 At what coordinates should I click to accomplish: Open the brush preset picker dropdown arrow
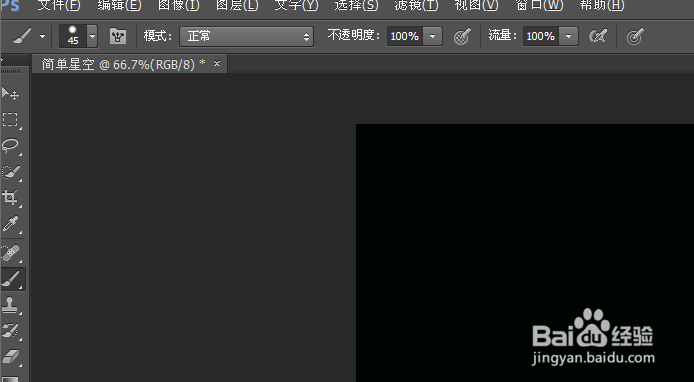[92, 36]
